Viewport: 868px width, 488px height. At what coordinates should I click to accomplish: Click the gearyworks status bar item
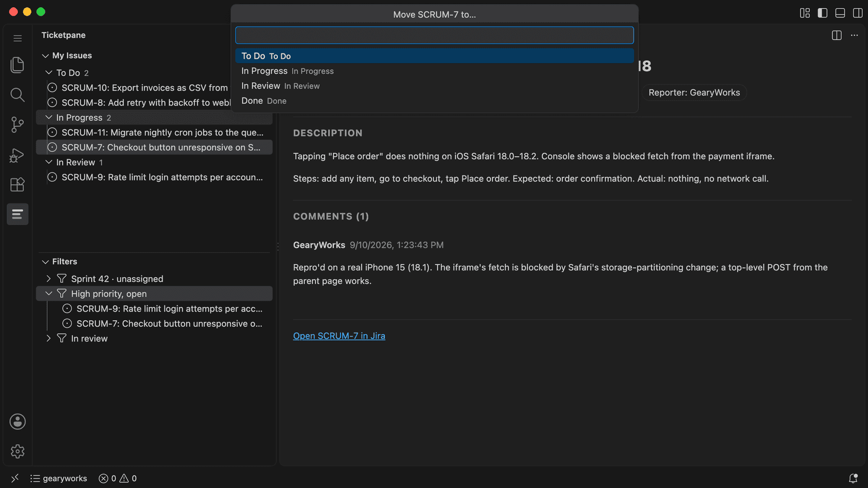pyautogui.click(x=58, y=478)
